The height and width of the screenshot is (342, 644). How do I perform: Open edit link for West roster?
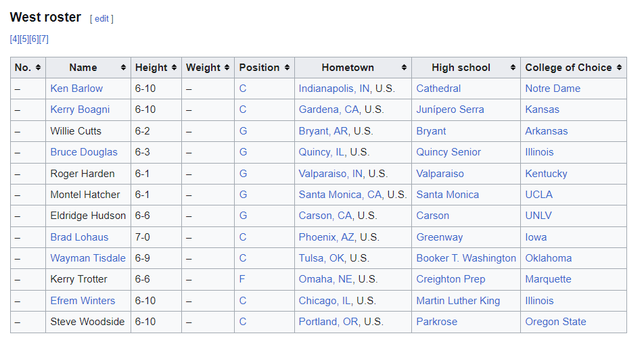point(102,19)
